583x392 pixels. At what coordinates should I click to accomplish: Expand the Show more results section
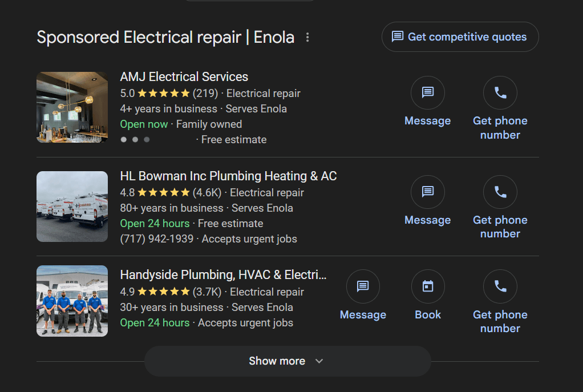288,361
